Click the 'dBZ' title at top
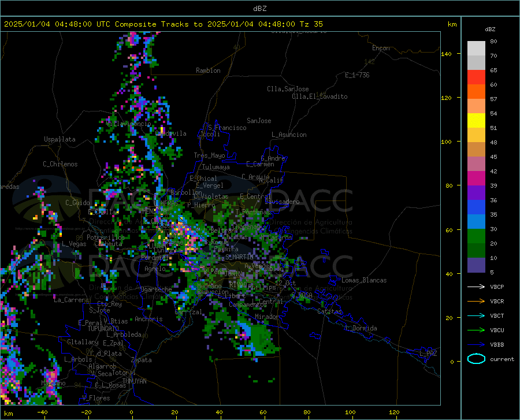The image size is (520, 420). (259, 9)
